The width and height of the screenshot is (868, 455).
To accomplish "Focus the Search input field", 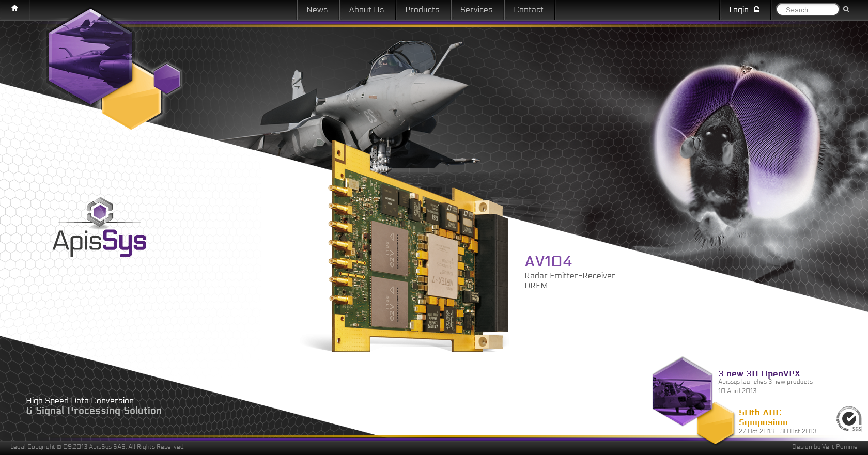I will tap(808, 10).
